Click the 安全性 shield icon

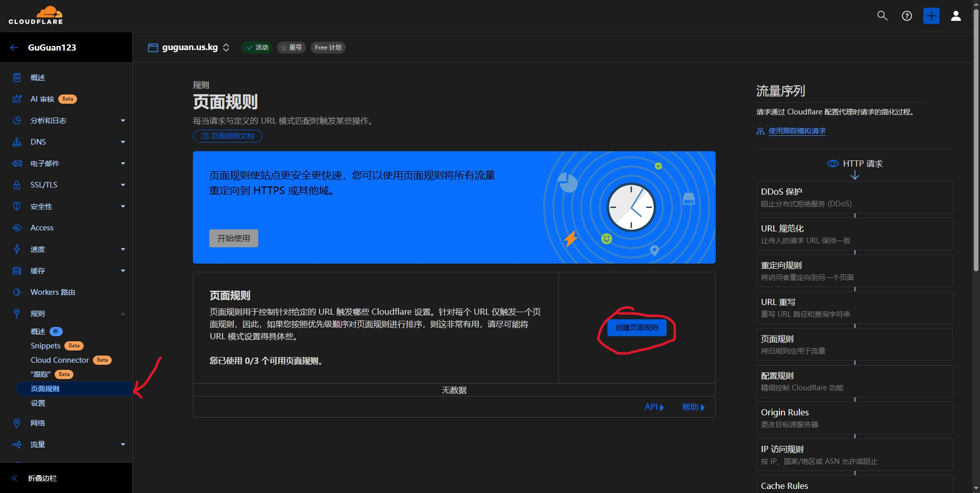pos(17,206)
